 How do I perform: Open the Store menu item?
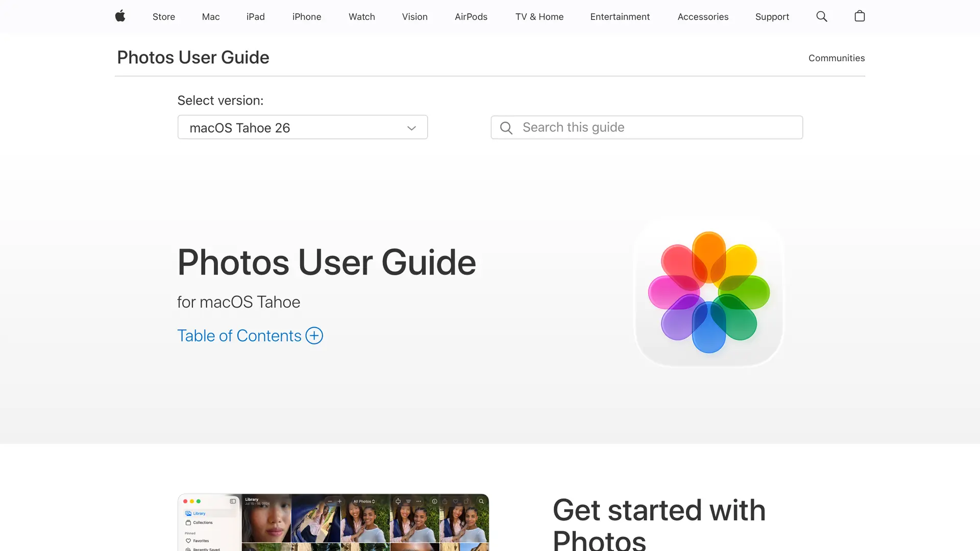tap(164, 17)
